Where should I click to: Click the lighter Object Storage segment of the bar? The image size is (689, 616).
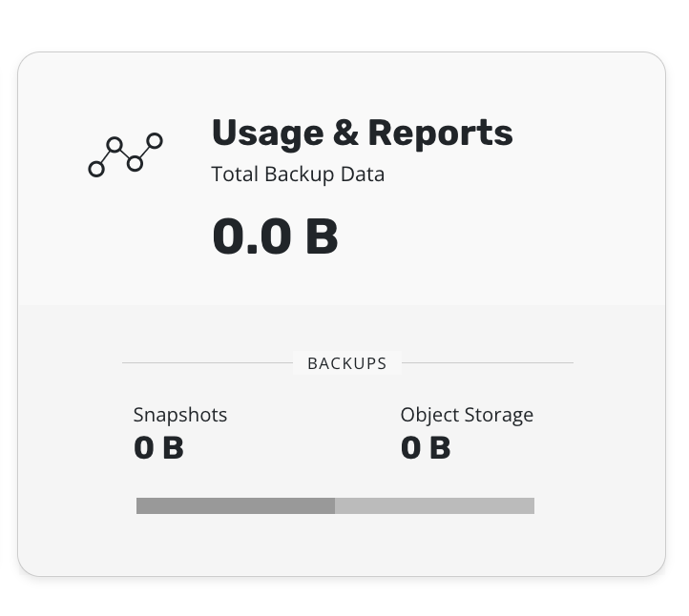(434, 505)
